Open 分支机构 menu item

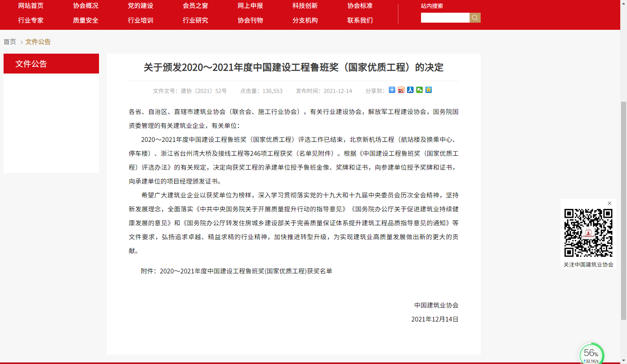305,20
